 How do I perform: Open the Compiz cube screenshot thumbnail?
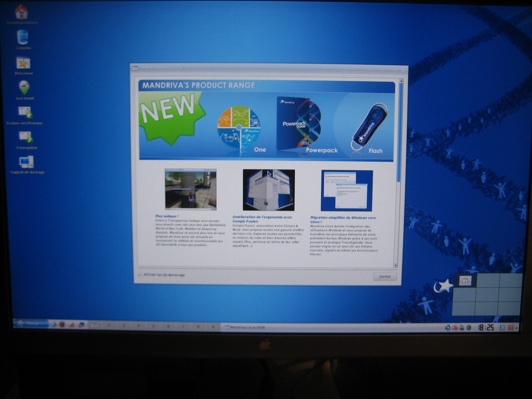(x=269, y=190)
